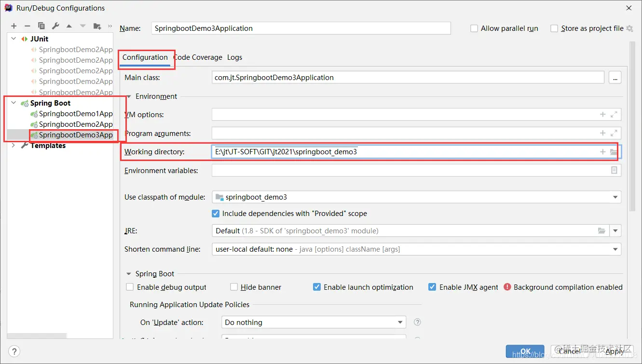This screenshot has height=364, width=642.
Task: Create new folder in configurations toolbar
Action: tap(97, 26)
